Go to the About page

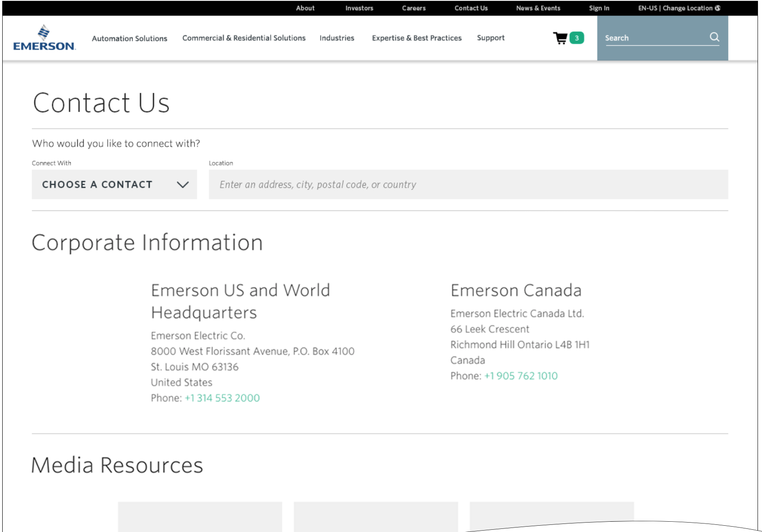pos(305,8)
